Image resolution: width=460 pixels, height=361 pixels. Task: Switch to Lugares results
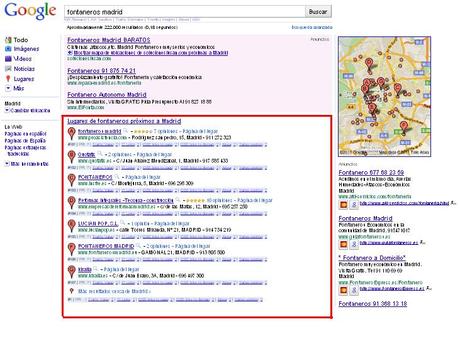tap(24, 79)
